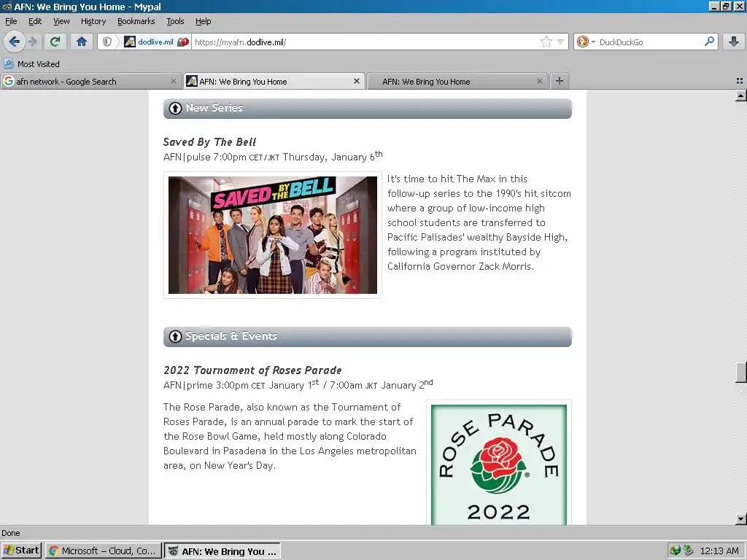Click the network globe tray icon

[x=675, y=551]
